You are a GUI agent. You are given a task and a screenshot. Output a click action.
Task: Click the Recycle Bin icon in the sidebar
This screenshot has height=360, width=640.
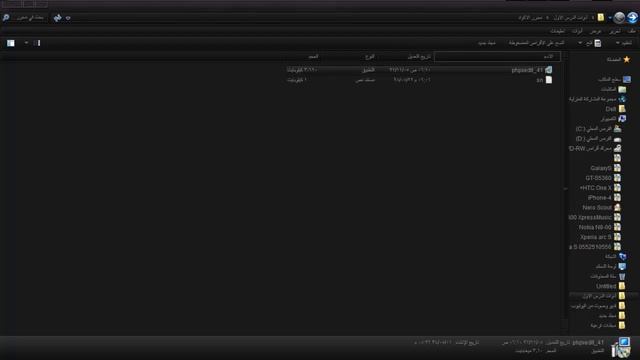coord(622,276)
